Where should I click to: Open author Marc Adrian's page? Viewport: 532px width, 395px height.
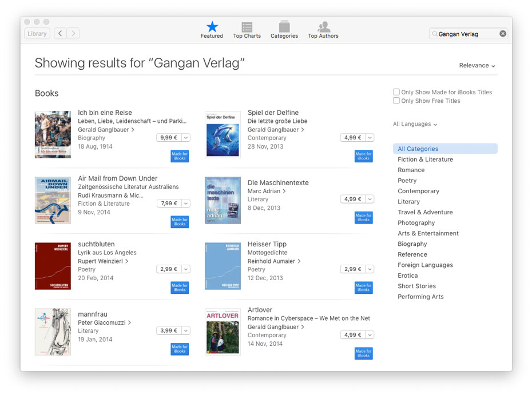267,191
